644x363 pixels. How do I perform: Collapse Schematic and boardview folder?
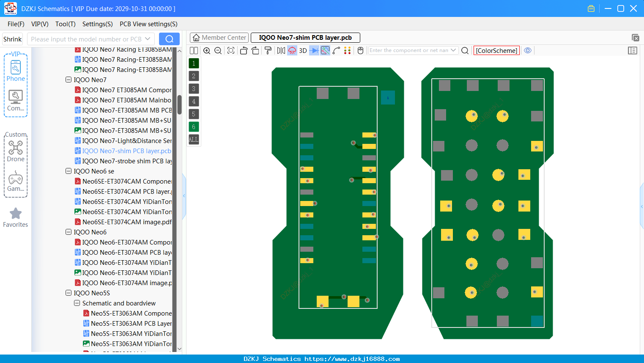(x=77, y=303)
